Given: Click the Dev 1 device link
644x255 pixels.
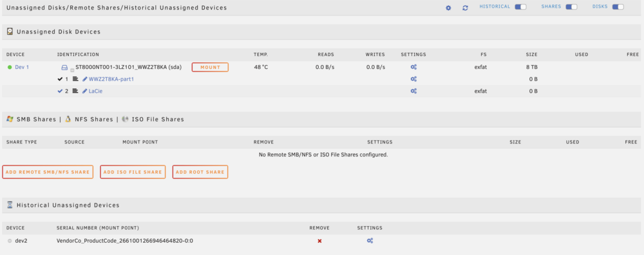Looking at the screenshot, I should 22,68.
